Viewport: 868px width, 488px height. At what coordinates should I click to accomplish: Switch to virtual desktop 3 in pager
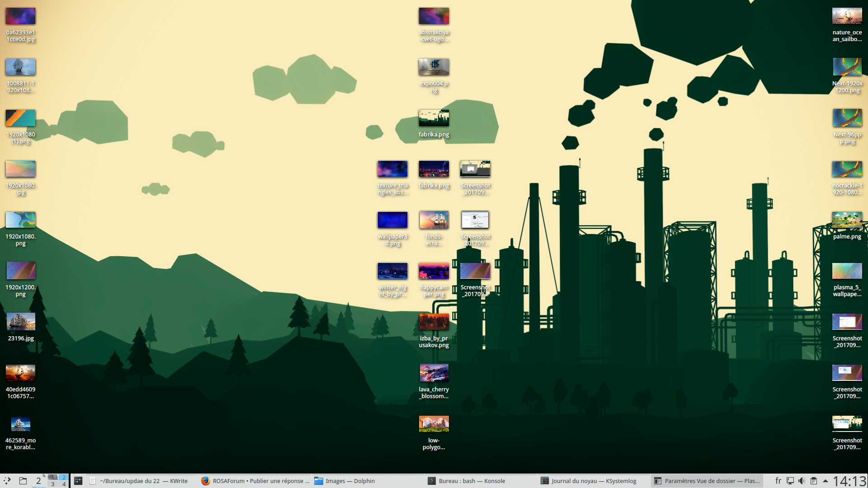pos(53,484)
